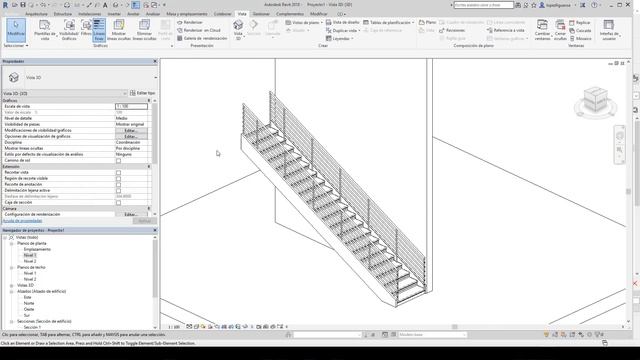Click the Aplicar button in Properties
This screenshot has width=640, height=360.
[144, 221]
